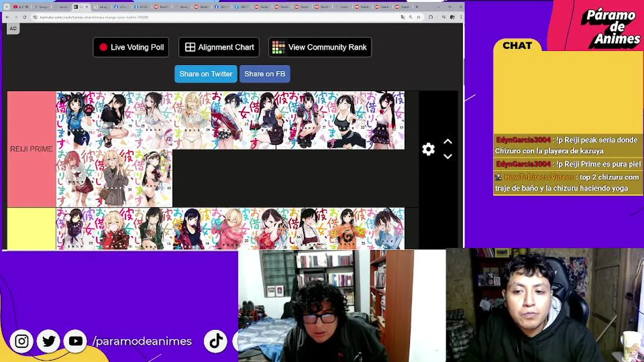
Task: Click Share on FB
Action: click(x=265, y=74)
